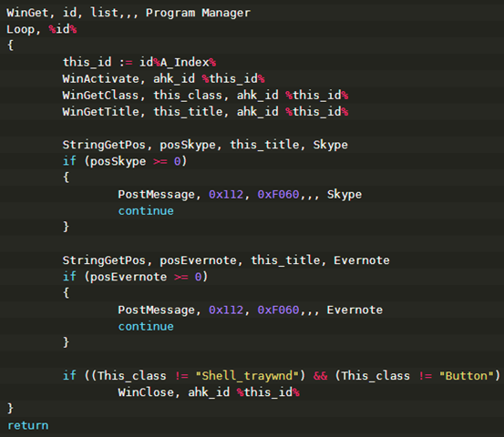The height and width of the screenshot is (437, 504).
Task: Click the %id% variable after Loop
Action: [x=63, y=29]
